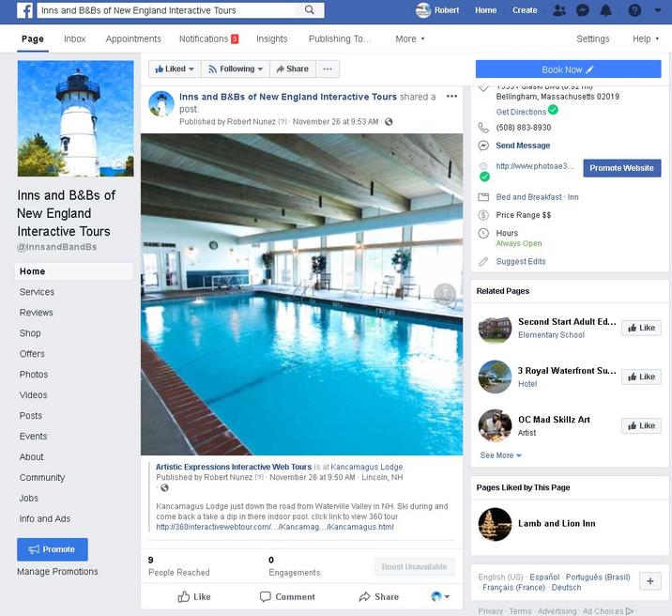Click the top Share button by Following
Screen dimensions: 672x616
click(x=292, y=69)
